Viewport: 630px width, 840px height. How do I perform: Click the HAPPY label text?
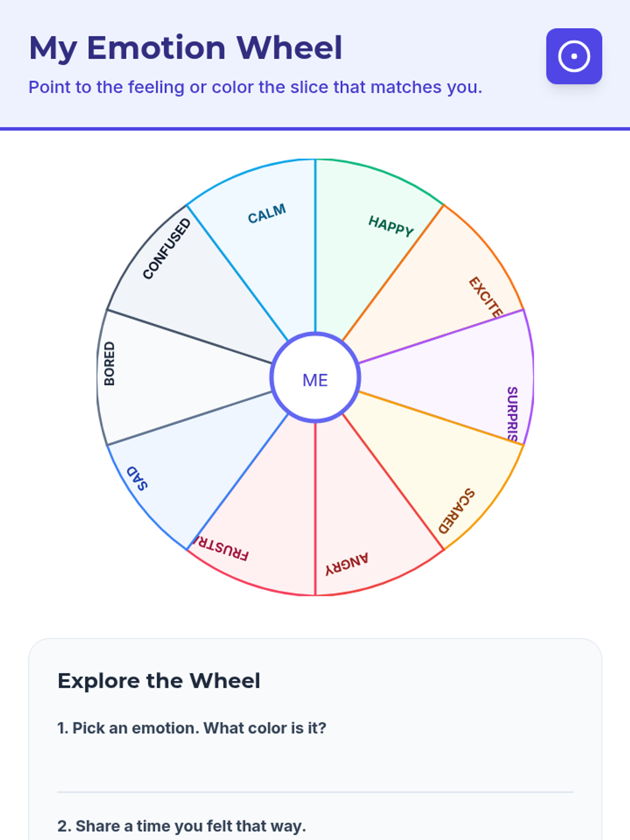pyautogui.click(x=391, y=226)
